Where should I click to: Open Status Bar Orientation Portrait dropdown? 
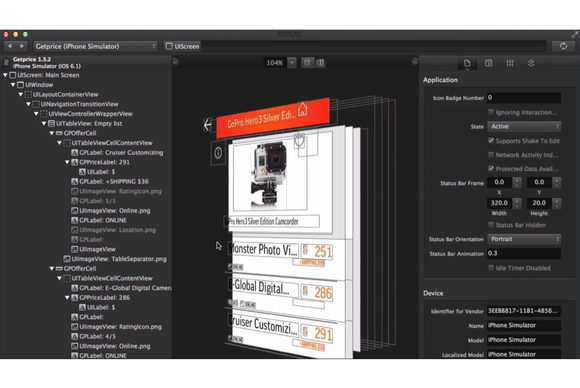[x=524, y=239]
